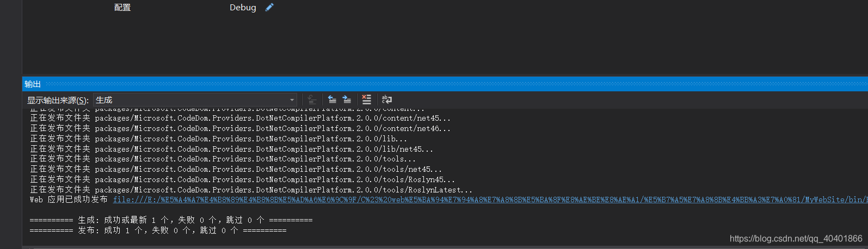Clear all output with the red X icon
The image size is (868, 249).
point(367,99)
